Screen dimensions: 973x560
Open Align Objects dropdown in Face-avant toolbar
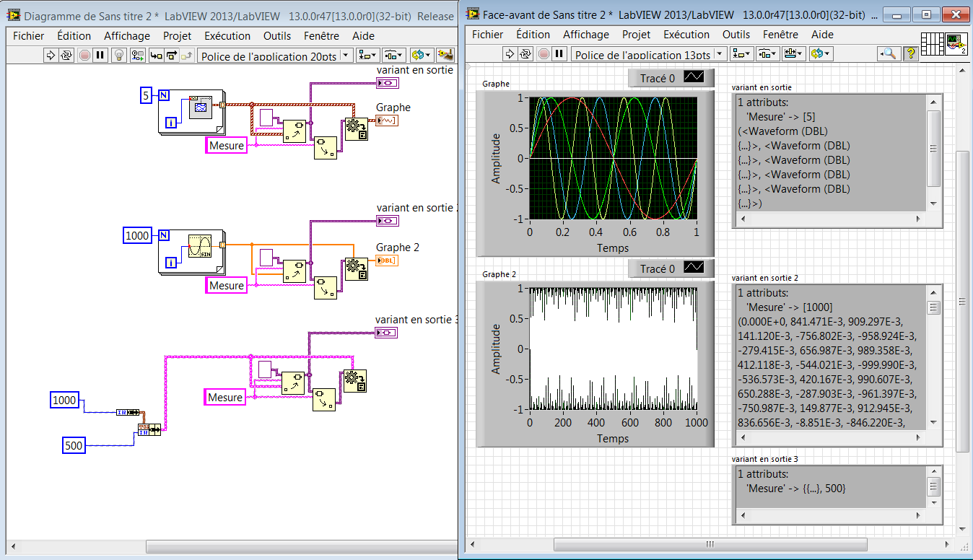pyautogui.click(x=743, y=53)
